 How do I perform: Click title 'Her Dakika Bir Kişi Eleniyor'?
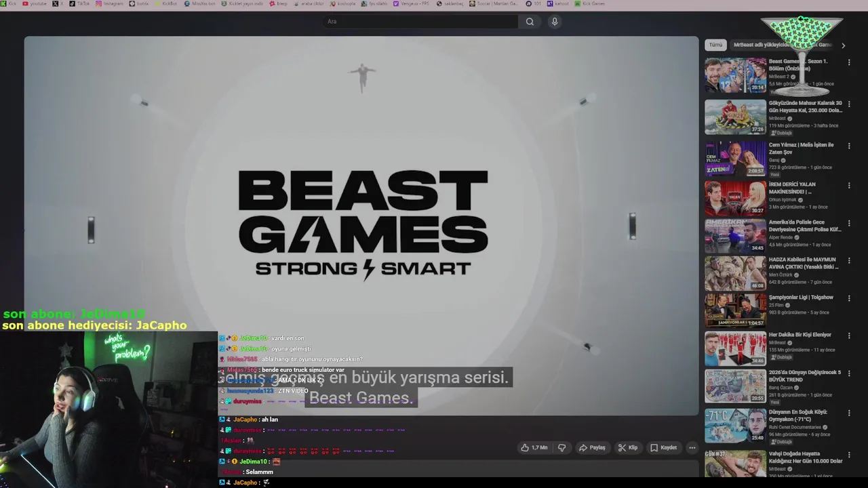(x=800, y=335)
